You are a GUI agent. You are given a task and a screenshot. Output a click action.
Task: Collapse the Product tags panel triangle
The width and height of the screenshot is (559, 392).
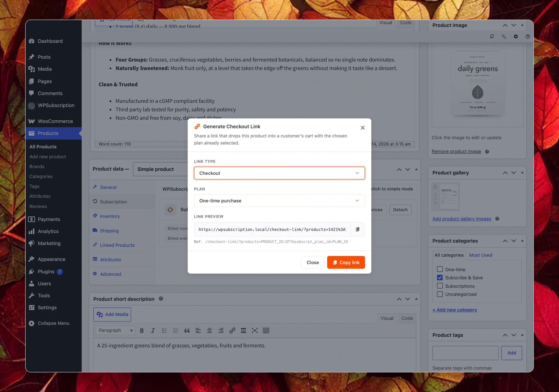(522, 335)
